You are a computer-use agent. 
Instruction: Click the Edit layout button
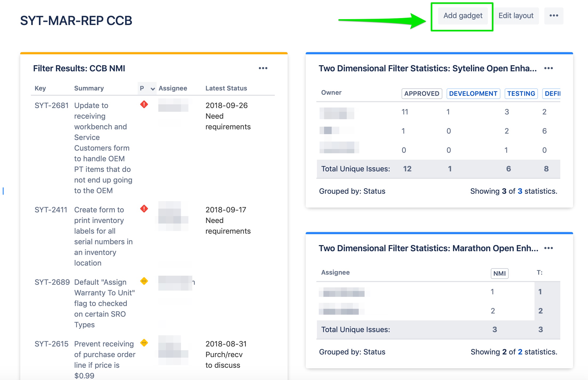point(516,16)
